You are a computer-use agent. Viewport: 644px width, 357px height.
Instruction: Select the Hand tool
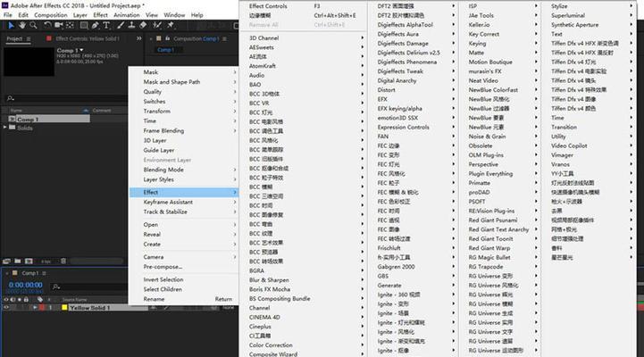tap(22, 26)
